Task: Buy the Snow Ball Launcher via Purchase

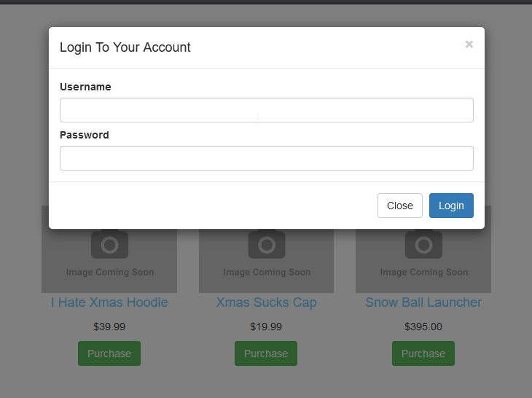Action: 423,354
